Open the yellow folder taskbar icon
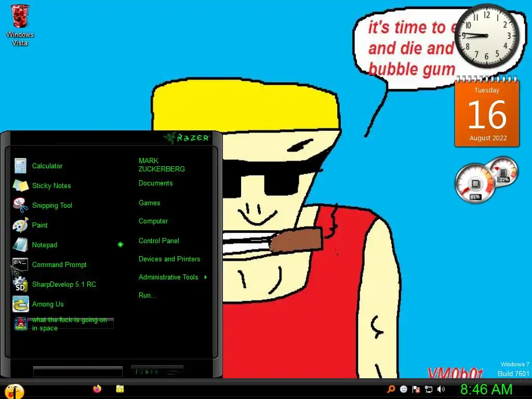 pyautogui.click(x=120, y=389)
